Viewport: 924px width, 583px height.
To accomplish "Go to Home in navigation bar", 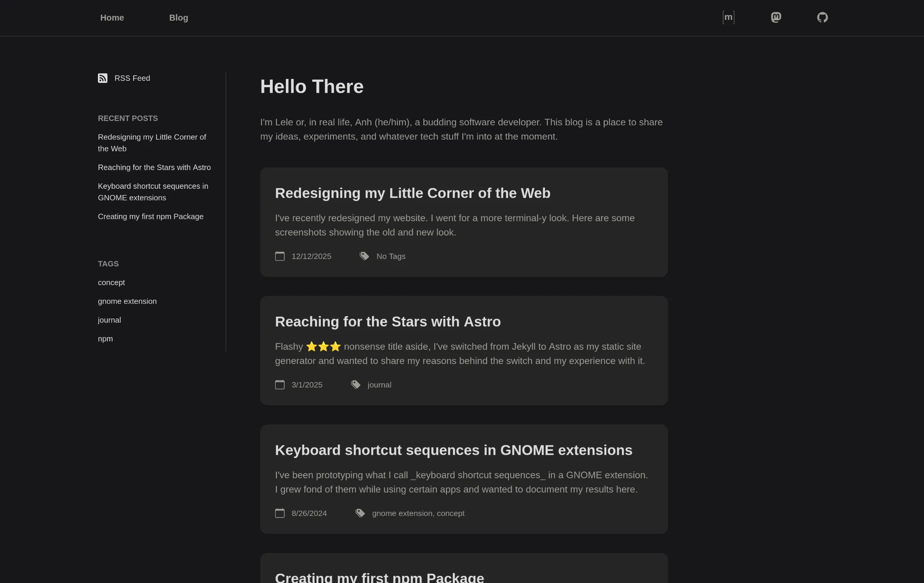I will click(x=112, y=18).
